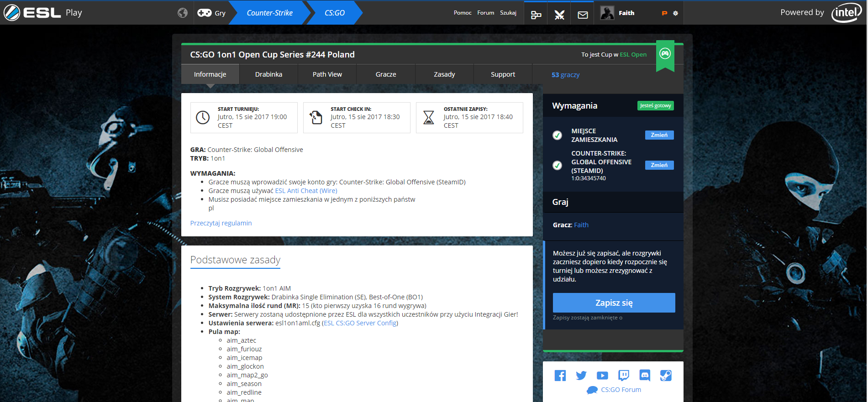Open the Faith player link under Graj
Screen dimensions: 868x402
[x=581, y=225]
